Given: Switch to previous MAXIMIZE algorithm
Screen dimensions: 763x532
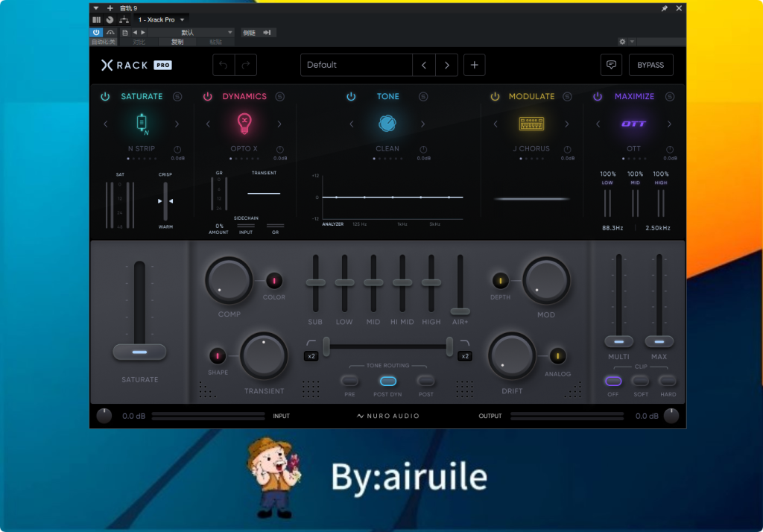Looking at the screenshot, I should pos(598,124).
